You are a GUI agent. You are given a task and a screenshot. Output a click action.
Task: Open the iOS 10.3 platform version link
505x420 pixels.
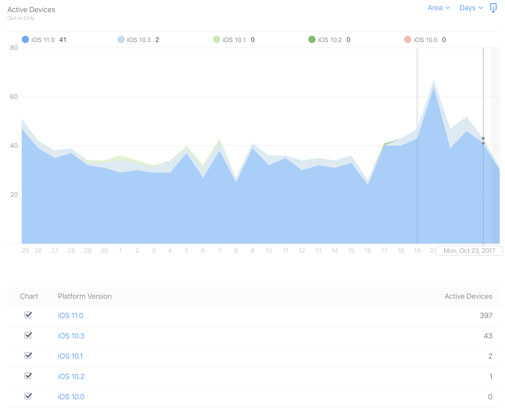(71, 336)
